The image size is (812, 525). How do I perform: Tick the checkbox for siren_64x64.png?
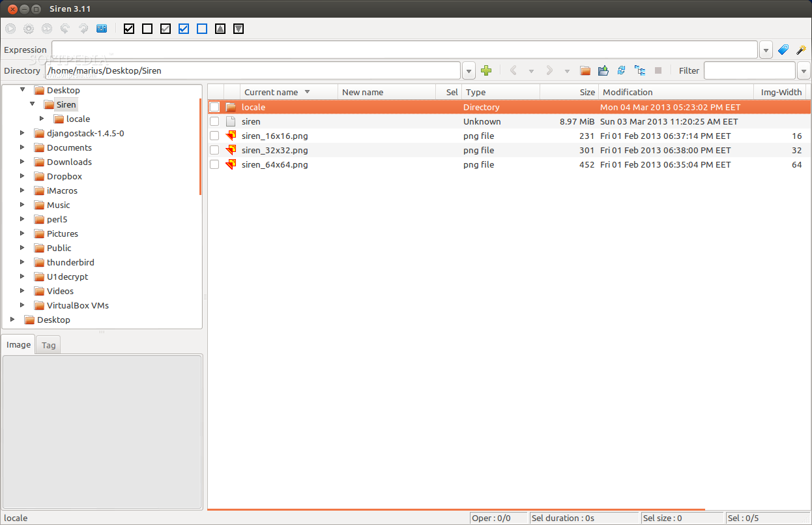pyautogui.click(x=214, y=164)
